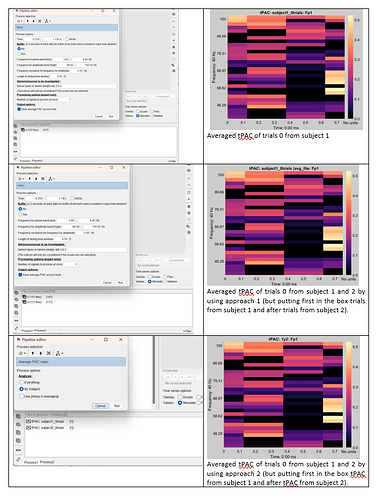Switch to the Process2 tab below the subject1_0trials list
382x499 pixels.
tap(47, 462)
